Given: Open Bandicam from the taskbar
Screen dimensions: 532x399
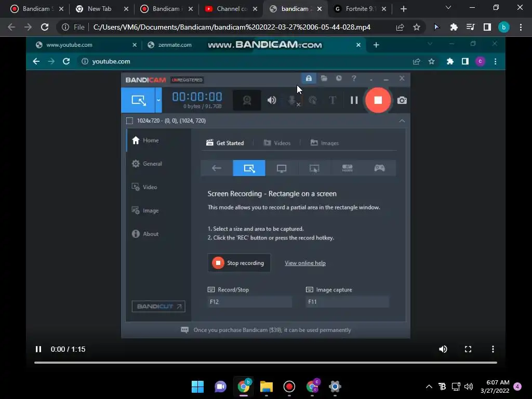Looking at the screenshot, I should click(289, 387).
